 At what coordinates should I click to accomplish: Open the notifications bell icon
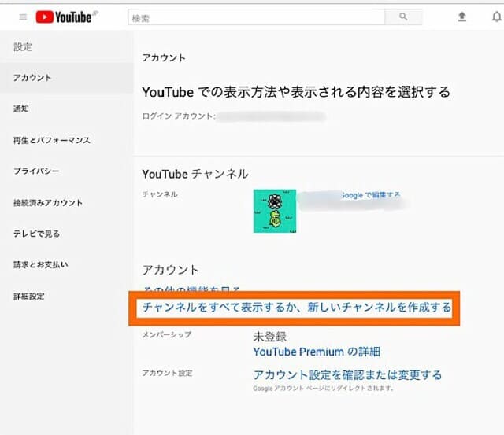[x=497, y=17]
